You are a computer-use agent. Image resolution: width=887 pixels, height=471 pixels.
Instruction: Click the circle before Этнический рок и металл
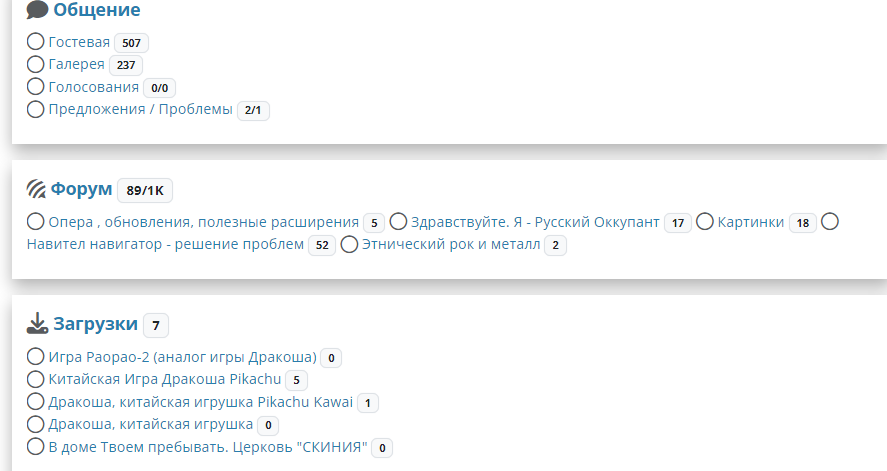[x=350, y=244]
